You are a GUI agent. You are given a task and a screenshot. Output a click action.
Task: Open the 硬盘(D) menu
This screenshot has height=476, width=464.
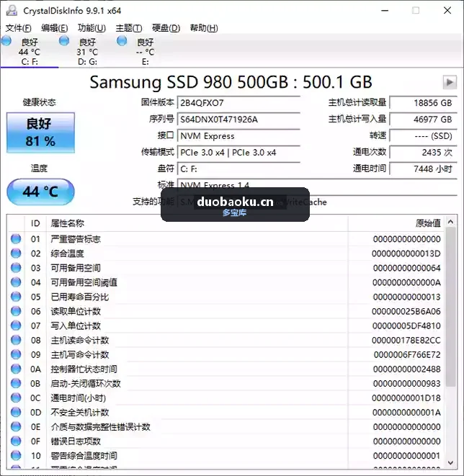166,28
